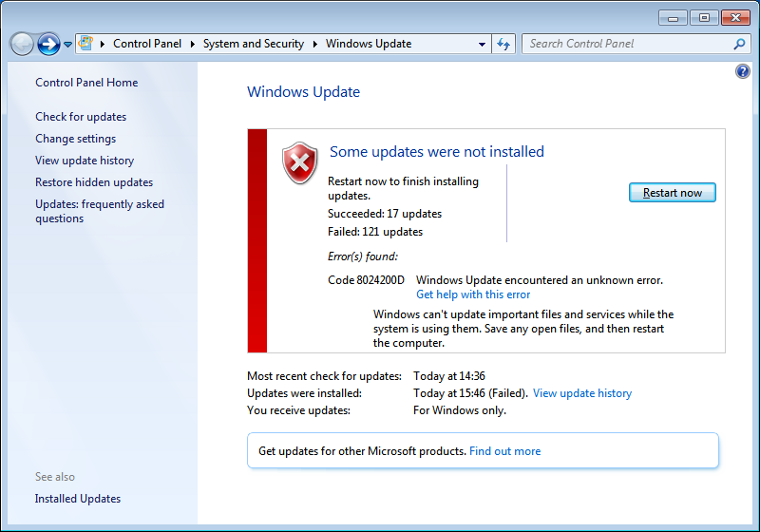Click the red shield error icon
Image resolution: width=760 pixels, height=532 pixels.
[299, 163]
